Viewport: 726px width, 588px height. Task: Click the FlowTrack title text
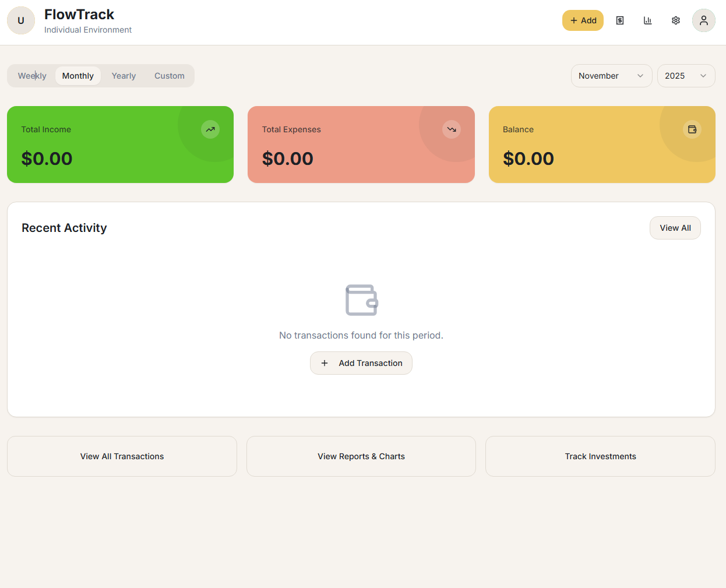79,14
